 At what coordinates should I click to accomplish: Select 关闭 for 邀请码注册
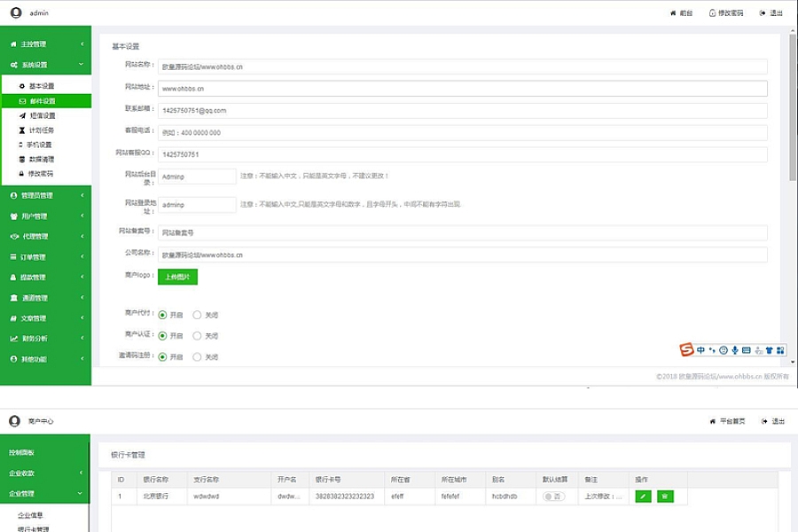(197, 356)
